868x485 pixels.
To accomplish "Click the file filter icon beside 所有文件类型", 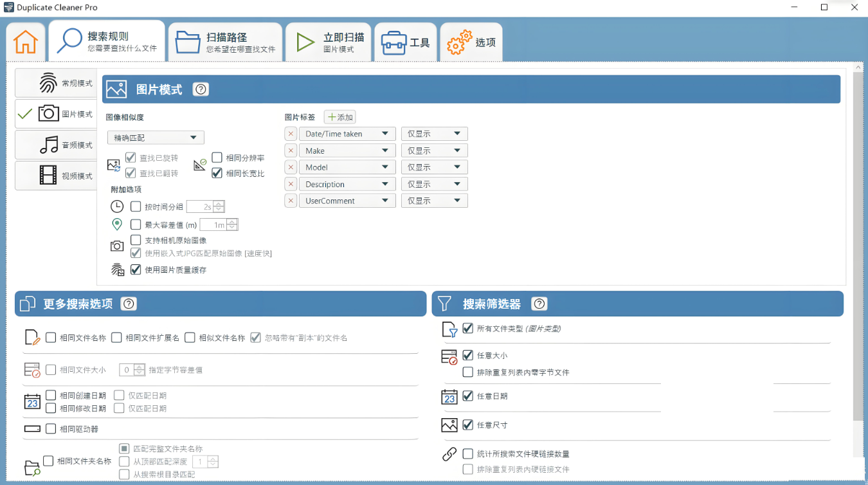I will (x=449, y=330).
